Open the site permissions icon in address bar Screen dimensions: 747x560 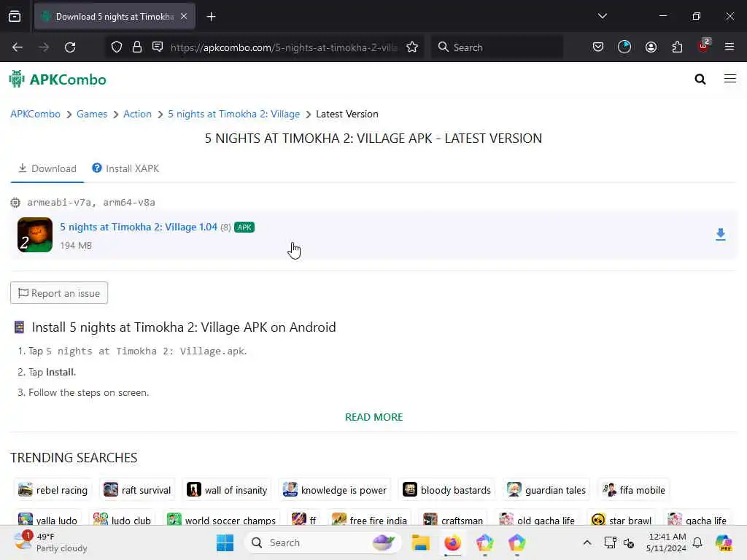(x=158, y=47)
